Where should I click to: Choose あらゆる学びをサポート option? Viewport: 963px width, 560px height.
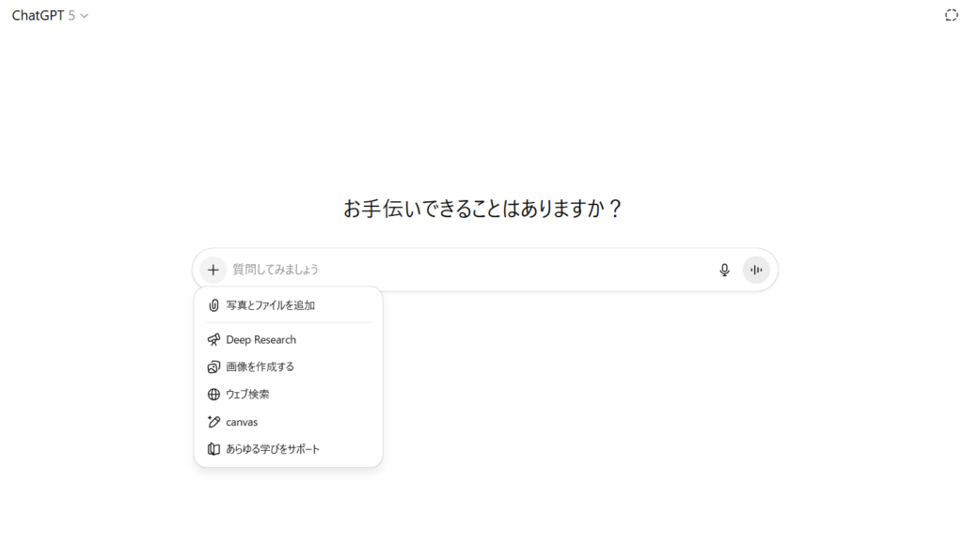pos(288,449)
